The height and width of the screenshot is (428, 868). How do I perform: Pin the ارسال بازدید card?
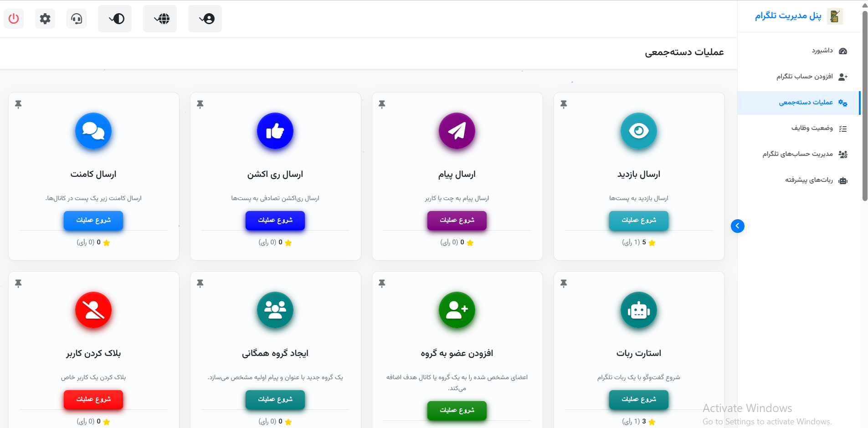click(x=564, y=104)
